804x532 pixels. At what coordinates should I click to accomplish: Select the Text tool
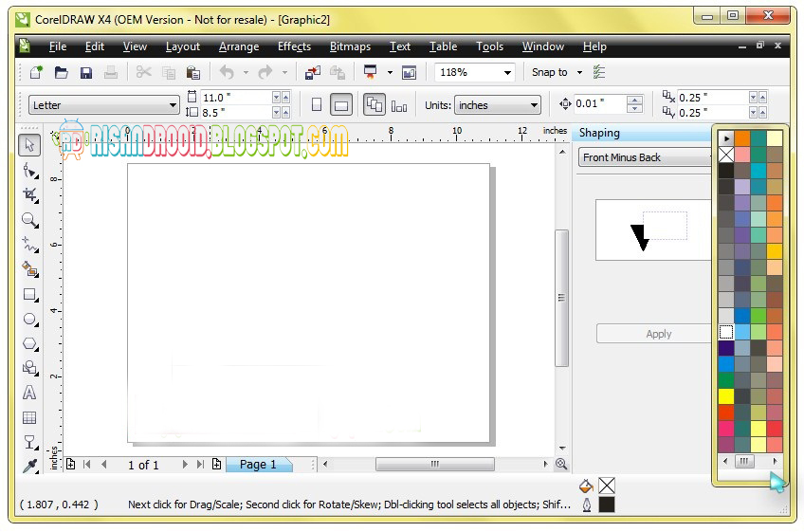click(29, 393)
